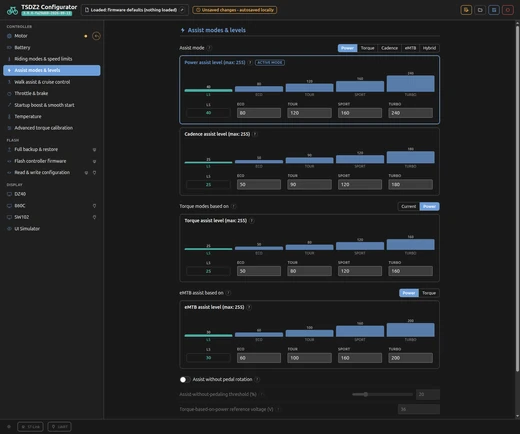Open help icon beside Torque assist level title
The height and width of the screenshot is (434, 520).
point(252,221)
